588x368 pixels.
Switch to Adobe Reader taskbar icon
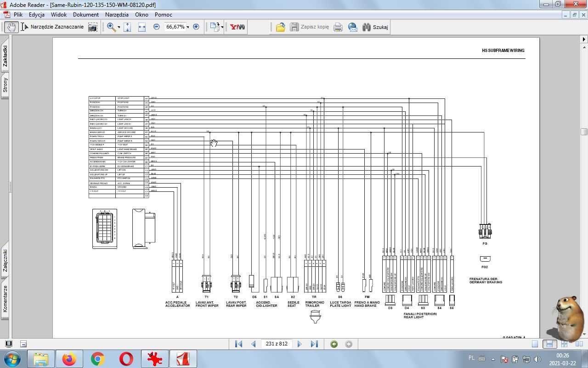[x=183, y=359]
